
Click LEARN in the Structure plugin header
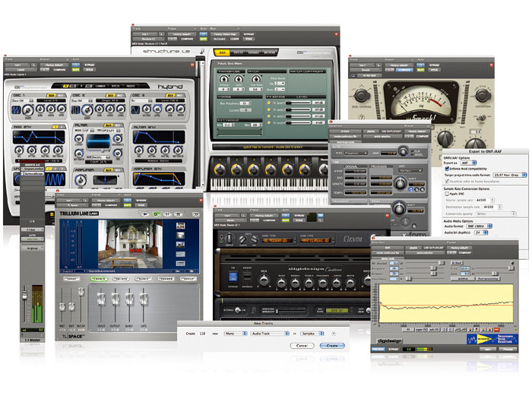click(x=235, y=39)
